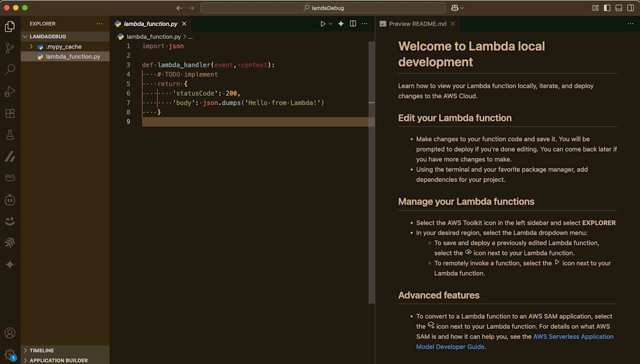Click the 'statusCode' key in code
Screen dimensions: 640x364
[195, 93]
